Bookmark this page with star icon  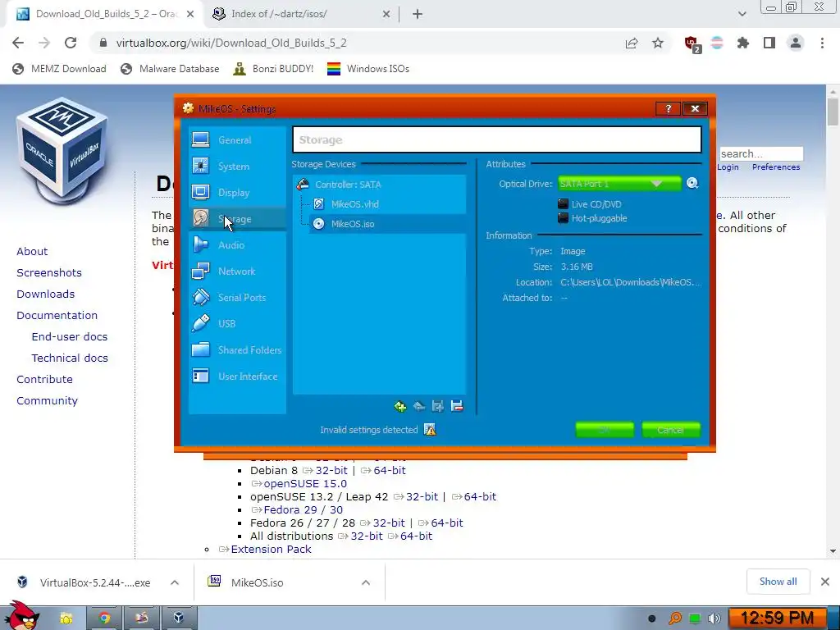pyautogui.click(x=658, y=43)
